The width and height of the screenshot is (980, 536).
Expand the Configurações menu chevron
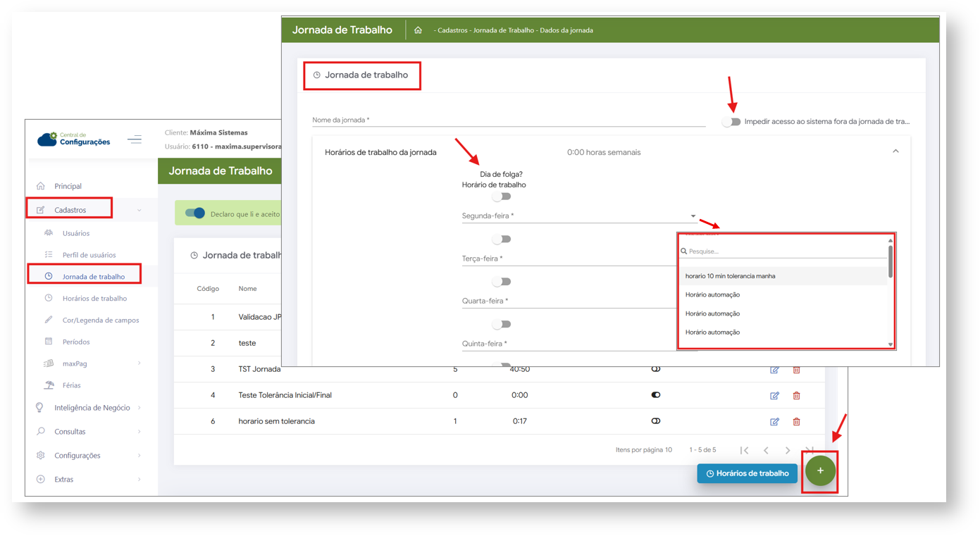[x=139, y=456]
